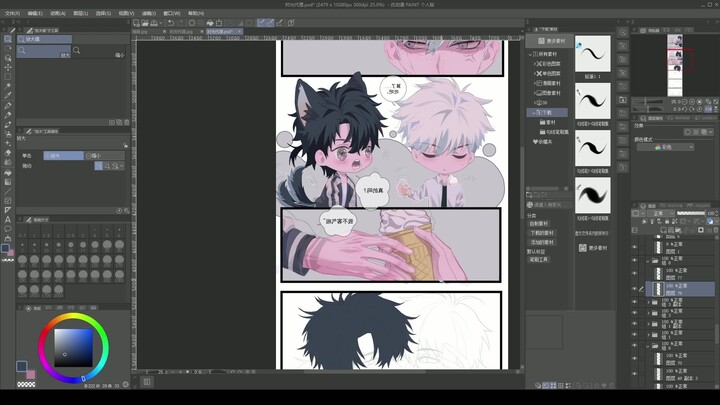This screenshot has height=405, width=720.
Task: Click the color wheel hue ring
Action: point(73,315)
